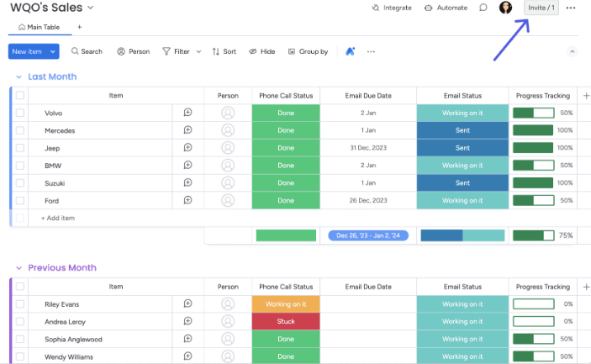Screen dimensions: 591x364
Task: Switch to the Main Table tab
Action: [x=39, y=27]
